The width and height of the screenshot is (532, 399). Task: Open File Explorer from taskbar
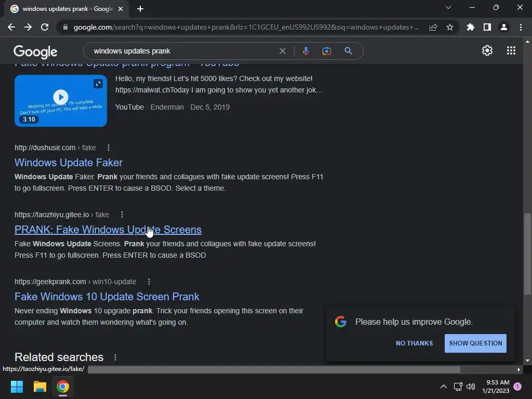(x=39, y=387)
